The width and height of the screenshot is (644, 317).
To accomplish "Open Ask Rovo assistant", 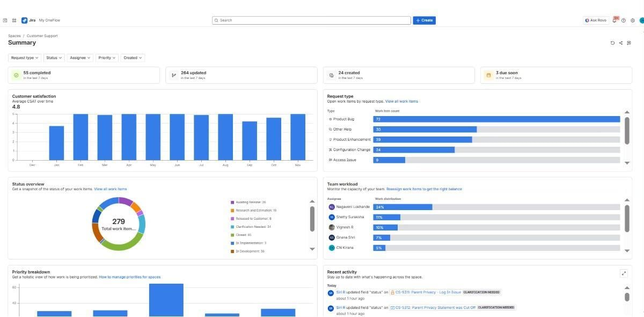I will click(596, 20).
